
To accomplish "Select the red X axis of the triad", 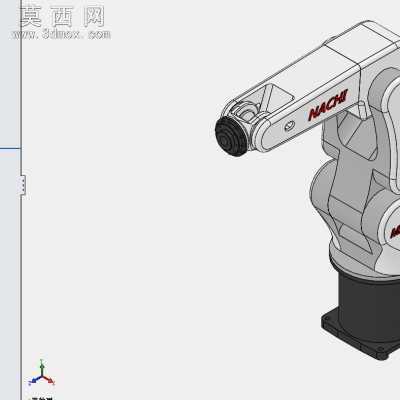I will click(49, 379).
